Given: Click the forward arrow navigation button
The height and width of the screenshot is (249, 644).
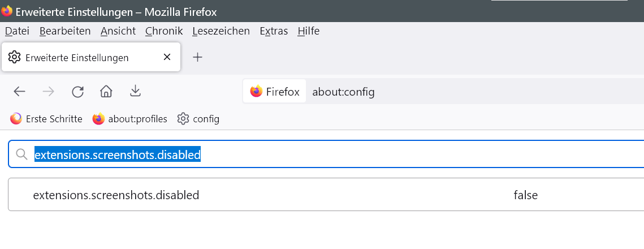Looking at the screenshot, I should coord(49,92).
